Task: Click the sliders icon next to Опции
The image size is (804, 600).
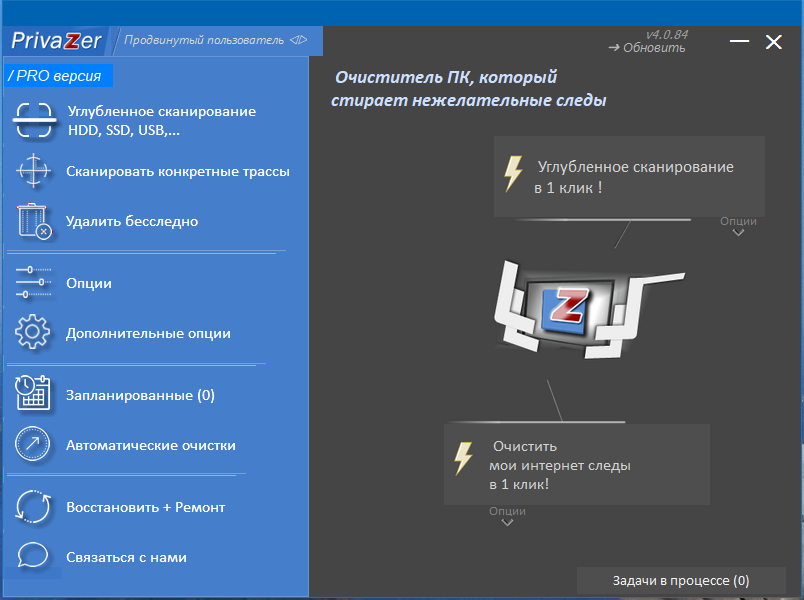Action: click(33, 282)
